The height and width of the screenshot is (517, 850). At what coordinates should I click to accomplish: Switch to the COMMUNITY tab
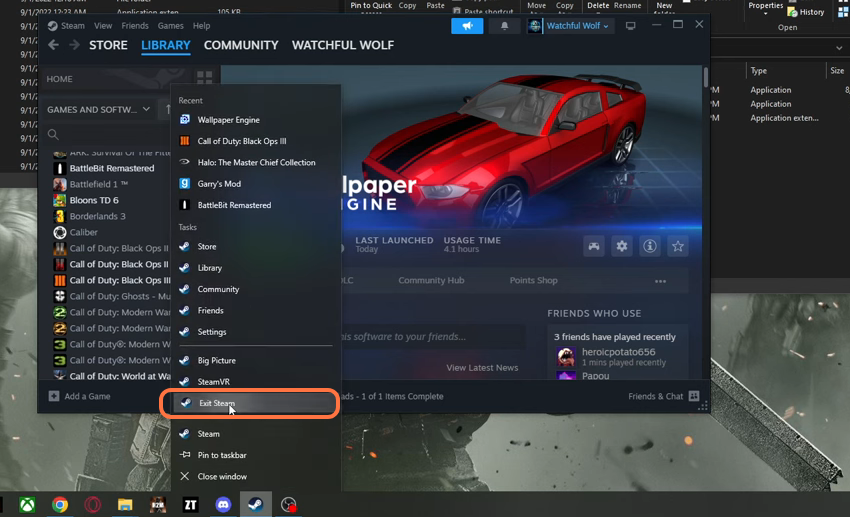pos(241,45)
